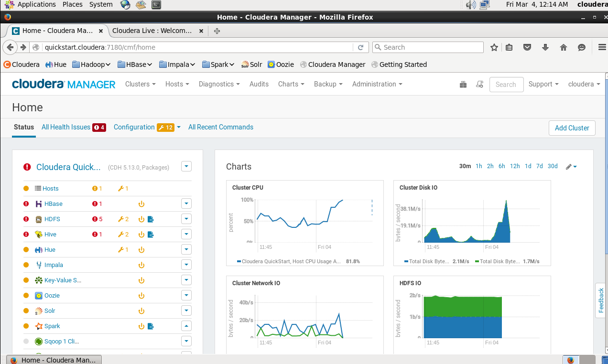Image resolution: width=608 pixels, height=364 pixels.
Task: Click Firefox home button
Action: click(x=563, y=47)
